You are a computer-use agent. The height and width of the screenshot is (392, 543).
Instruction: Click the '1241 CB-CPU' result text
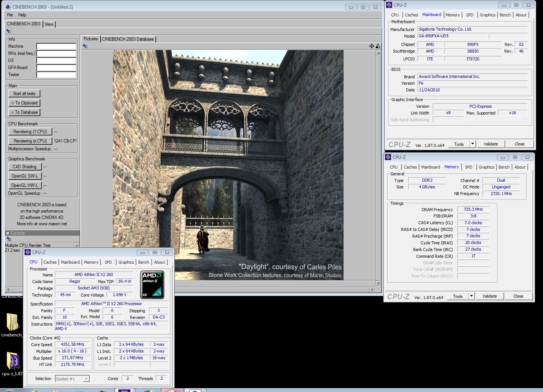(x=65, y=141)
